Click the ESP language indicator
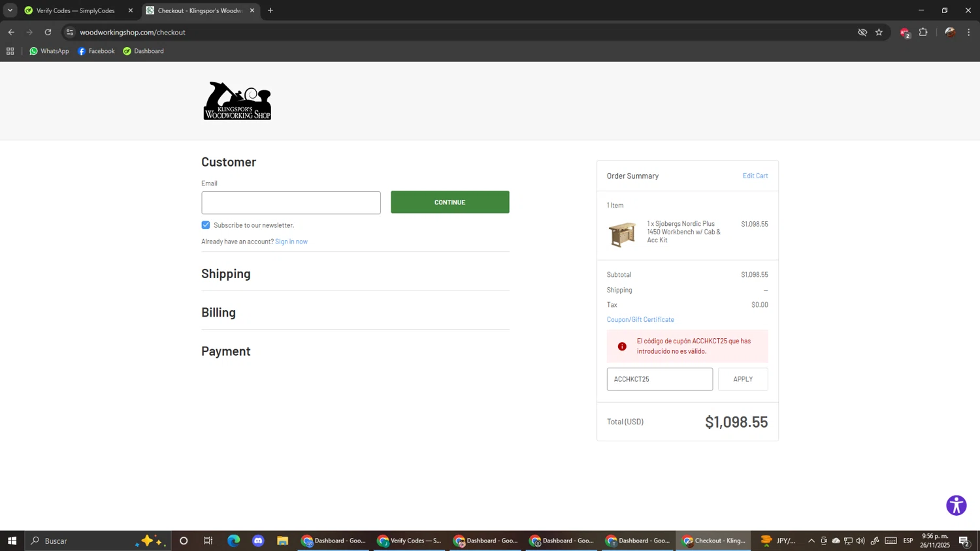The height and width of the screenshot is (551, 980). 908,541
